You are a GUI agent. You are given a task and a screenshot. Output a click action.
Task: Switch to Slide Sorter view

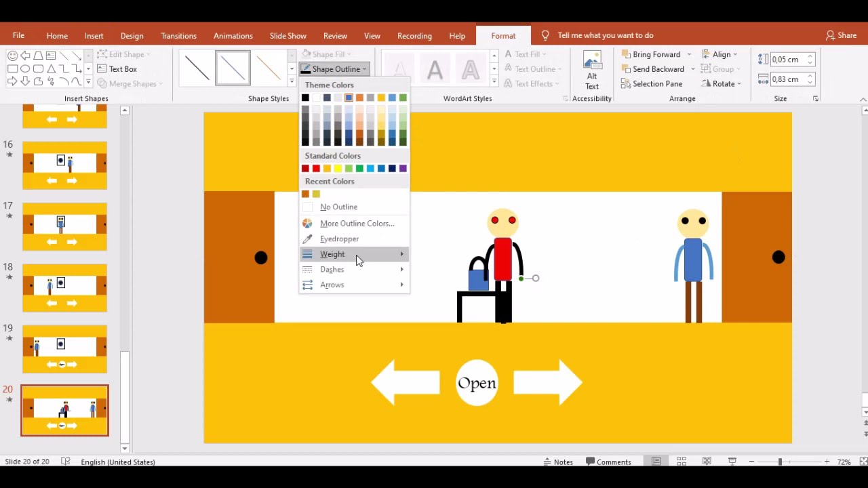tap(682, 462)
